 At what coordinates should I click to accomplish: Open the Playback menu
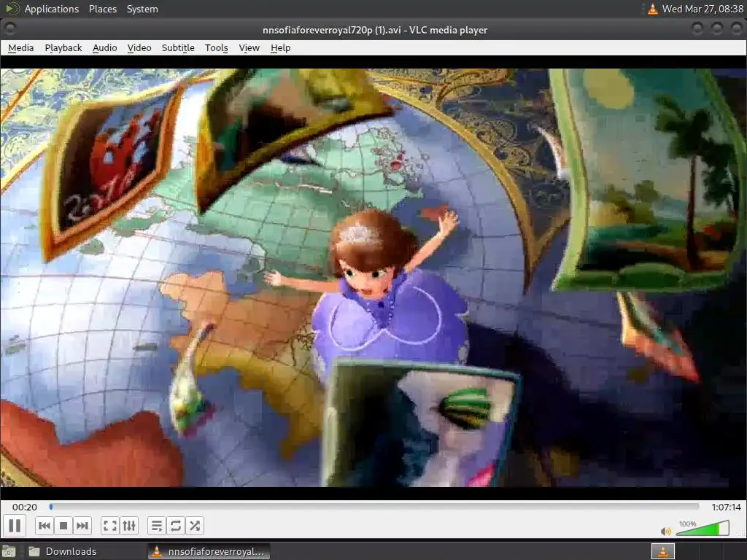(x=63, y=47)
